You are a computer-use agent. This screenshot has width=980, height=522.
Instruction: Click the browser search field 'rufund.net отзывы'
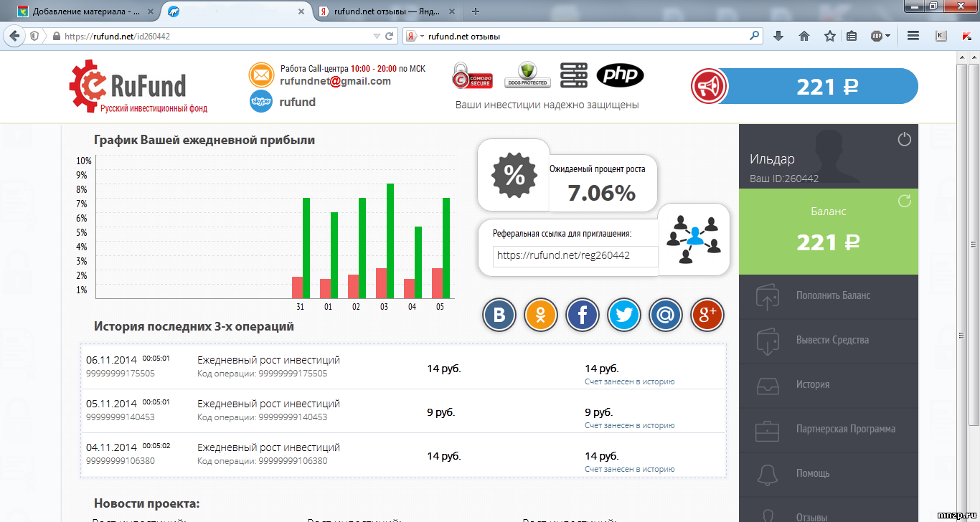(x=583, y=36)
